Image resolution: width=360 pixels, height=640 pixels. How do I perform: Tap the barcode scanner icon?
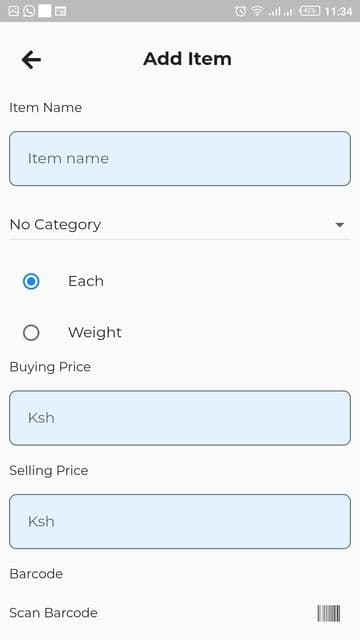point(329,613)
